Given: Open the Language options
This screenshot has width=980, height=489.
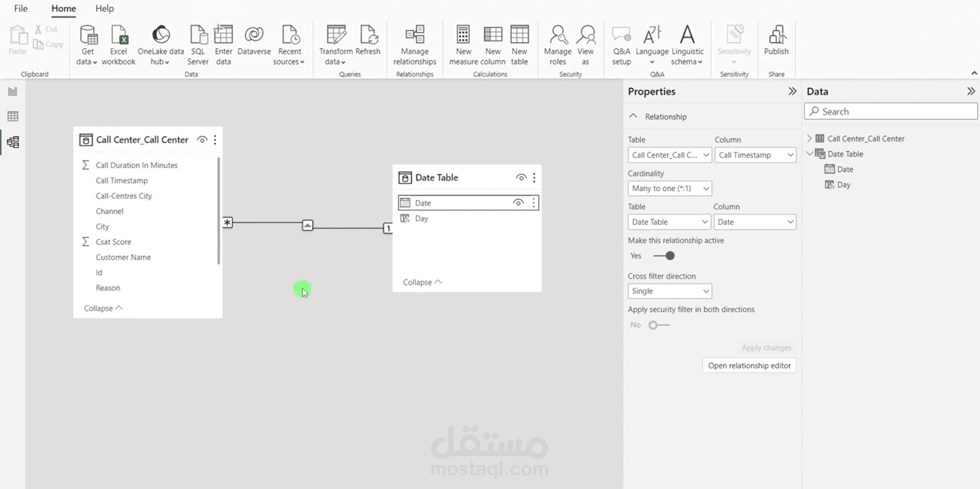Looking at the screenshot, I should click(x=652, y=45).
